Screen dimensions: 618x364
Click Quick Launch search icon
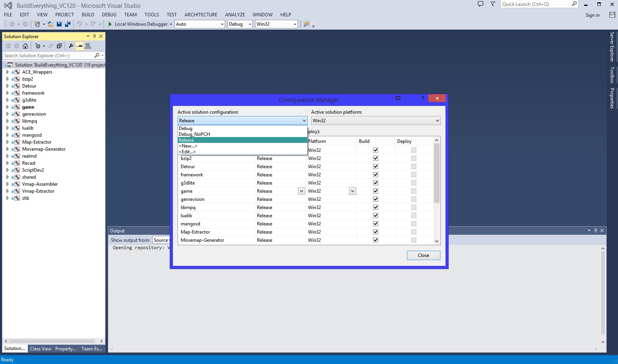coord(574,4)
